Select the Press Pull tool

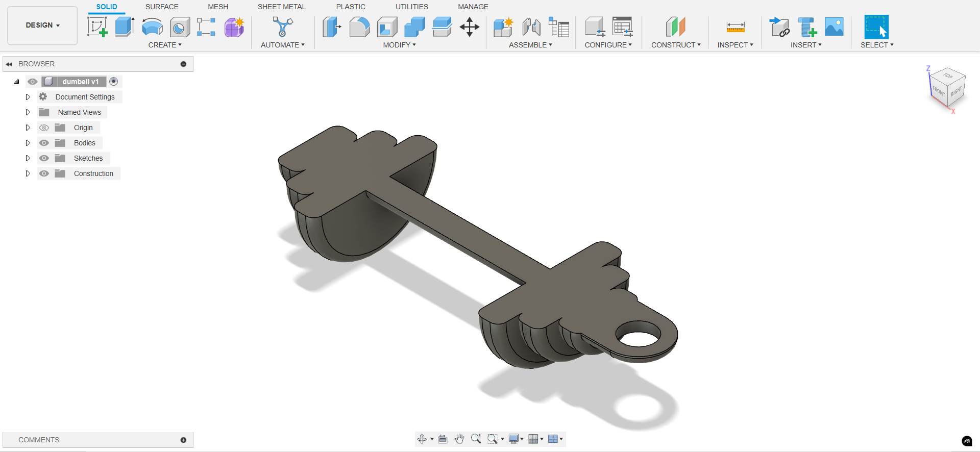click(332, 27)
